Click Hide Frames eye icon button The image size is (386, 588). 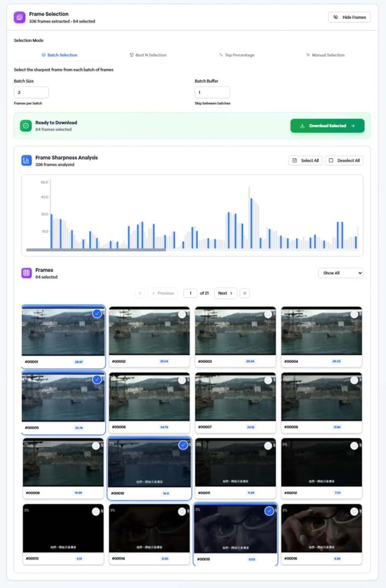(349, 17)
